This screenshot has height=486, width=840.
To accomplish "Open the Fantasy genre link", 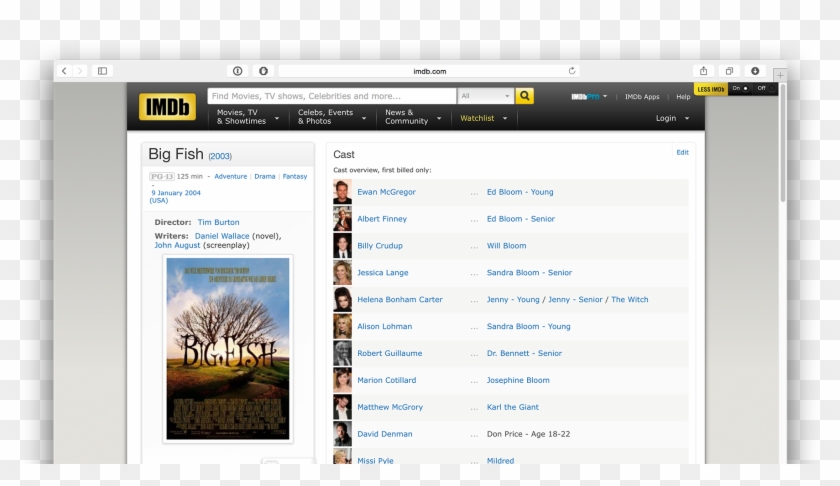I will point(295,176).
